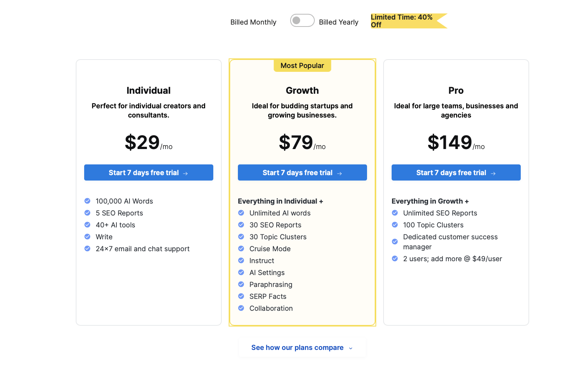Click the checkmark icon beside Unlimited SEO Reports
588x368 pixels.
pos(395,213)
